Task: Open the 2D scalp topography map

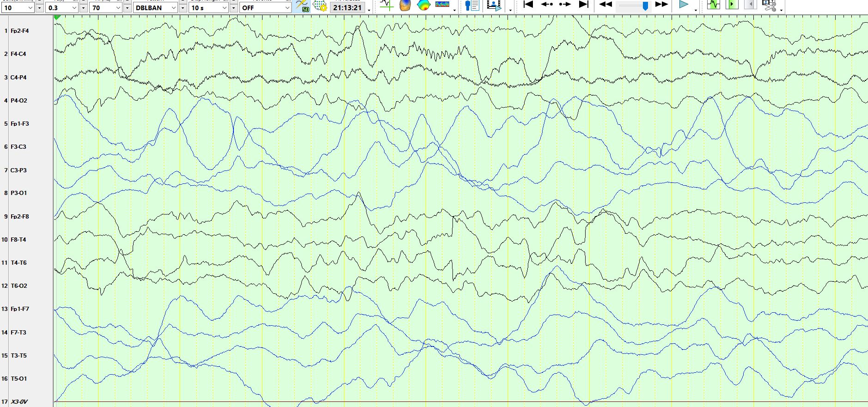Action: [423, 6]
